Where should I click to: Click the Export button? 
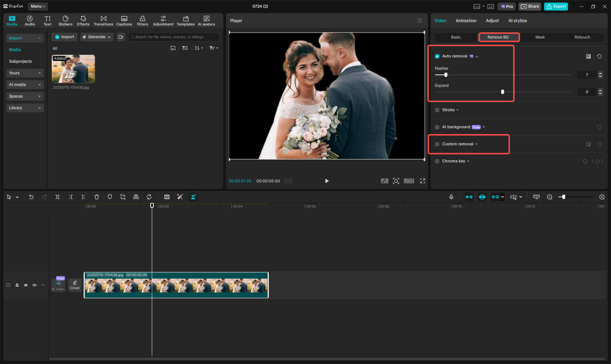556,6
